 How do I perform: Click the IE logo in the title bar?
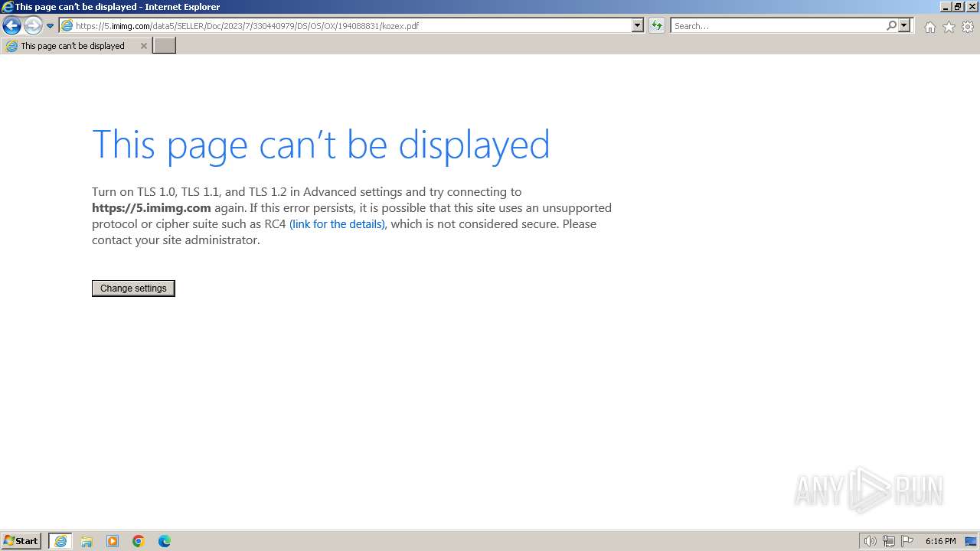point(8,7)
